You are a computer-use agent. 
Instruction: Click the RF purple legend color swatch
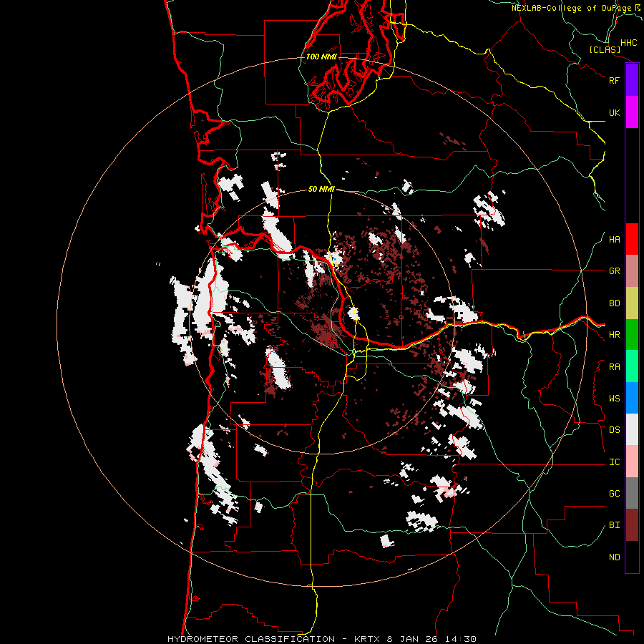(x=632, y=80)
